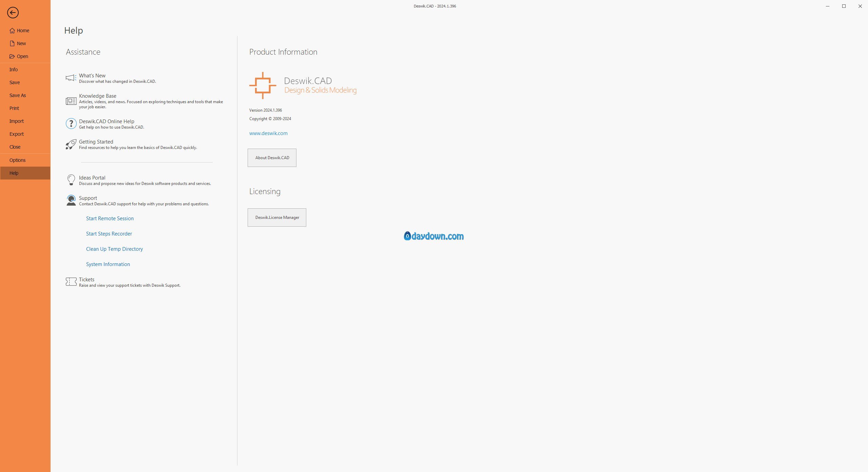Choose Save As from sidebar
This screenshot has height=472, width=868.
tap(18, 95)
